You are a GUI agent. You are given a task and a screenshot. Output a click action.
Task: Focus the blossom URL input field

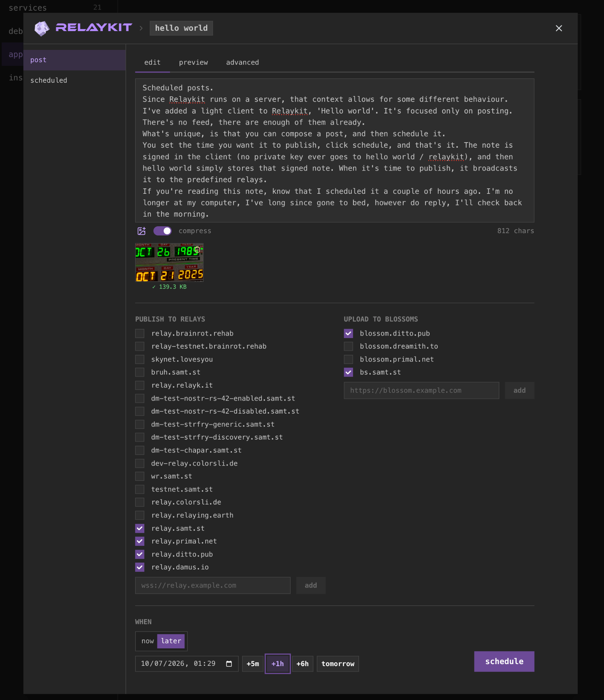tap(421, 390)
